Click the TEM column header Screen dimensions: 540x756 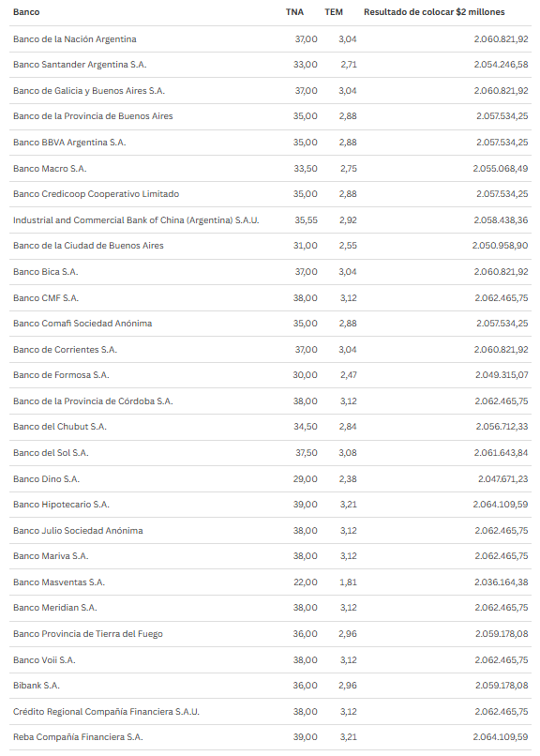334,12
